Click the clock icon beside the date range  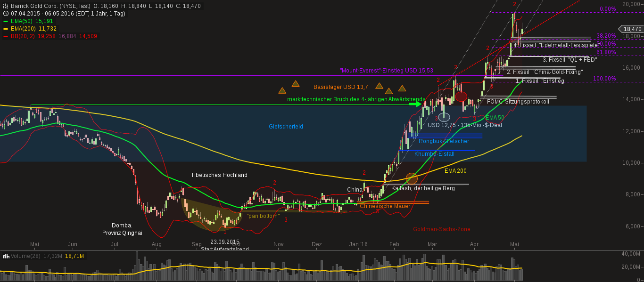pos(5,13)
